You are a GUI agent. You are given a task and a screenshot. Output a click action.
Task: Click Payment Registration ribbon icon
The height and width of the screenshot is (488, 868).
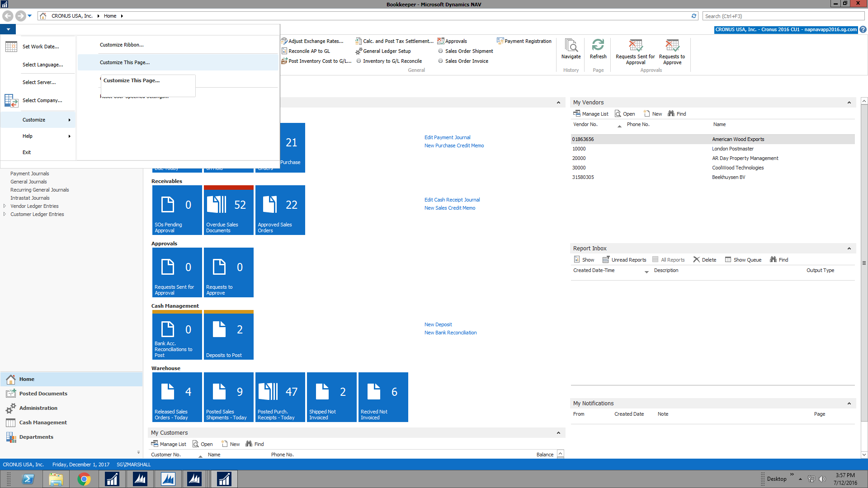(500, 41)
